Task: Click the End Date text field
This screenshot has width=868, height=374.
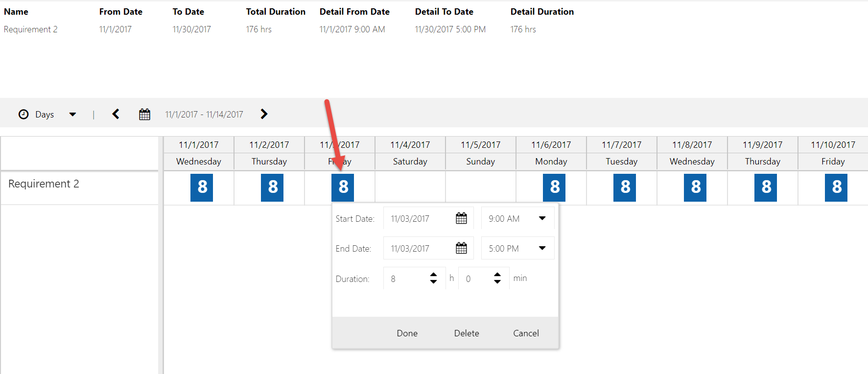Action: click(419, 249)
